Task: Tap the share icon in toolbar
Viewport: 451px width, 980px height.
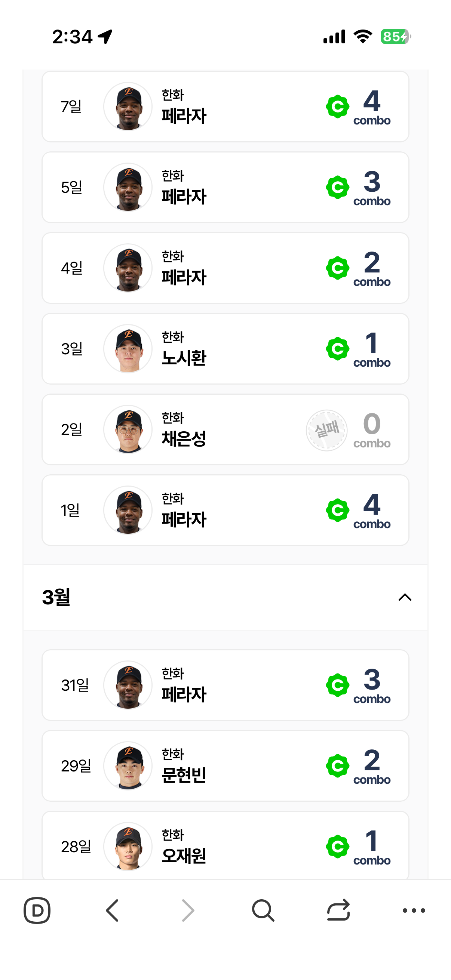Action: [338, 910]
